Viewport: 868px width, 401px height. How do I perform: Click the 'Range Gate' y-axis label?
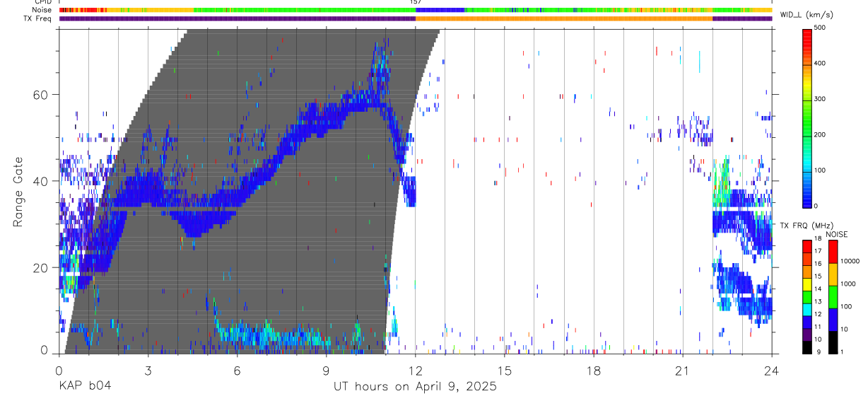[x=19, y=193]
